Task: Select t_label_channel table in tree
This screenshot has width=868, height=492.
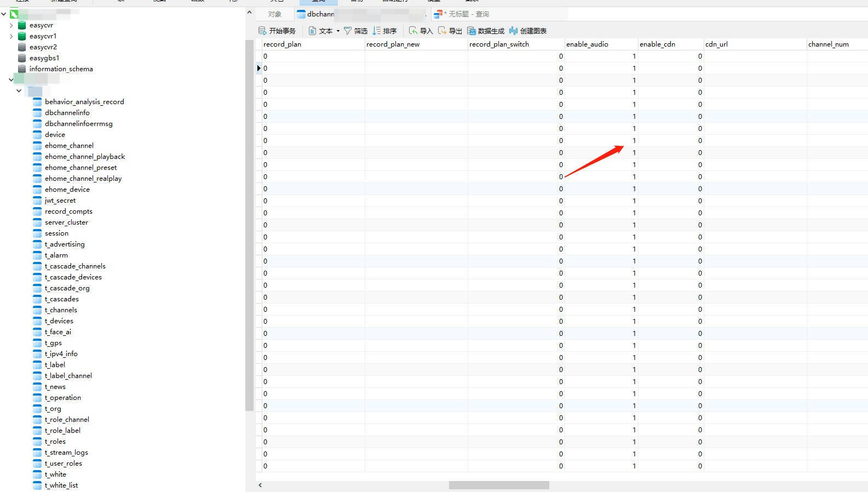Action: 68,376
